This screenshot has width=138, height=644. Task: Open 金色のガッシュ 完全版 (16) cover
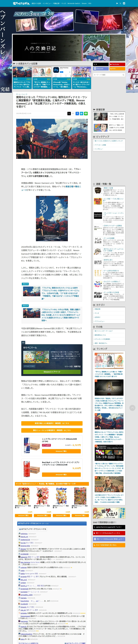pyautogui.click(x=80, y=496)
